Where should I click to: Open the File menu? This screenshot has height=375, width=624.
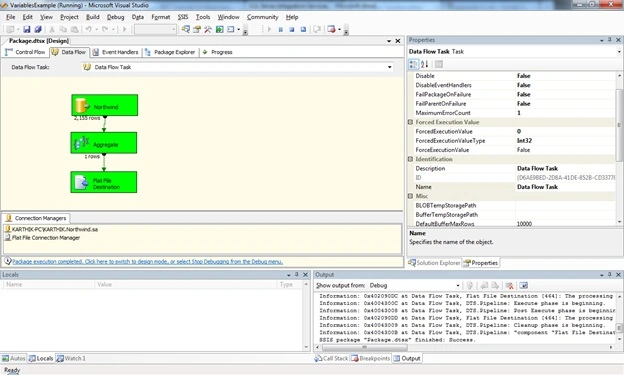pos(11,17)
